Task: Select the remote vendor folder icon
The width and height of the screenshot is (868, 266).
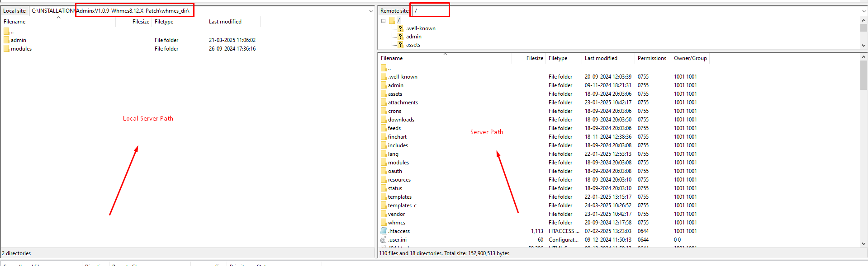Action: 384,214
